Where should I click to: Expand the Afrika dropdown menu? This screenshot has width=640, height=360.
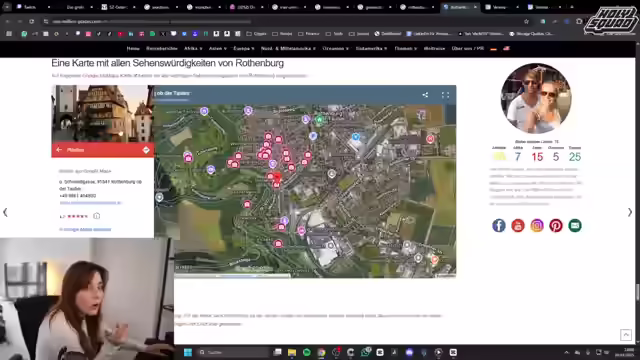193,48
